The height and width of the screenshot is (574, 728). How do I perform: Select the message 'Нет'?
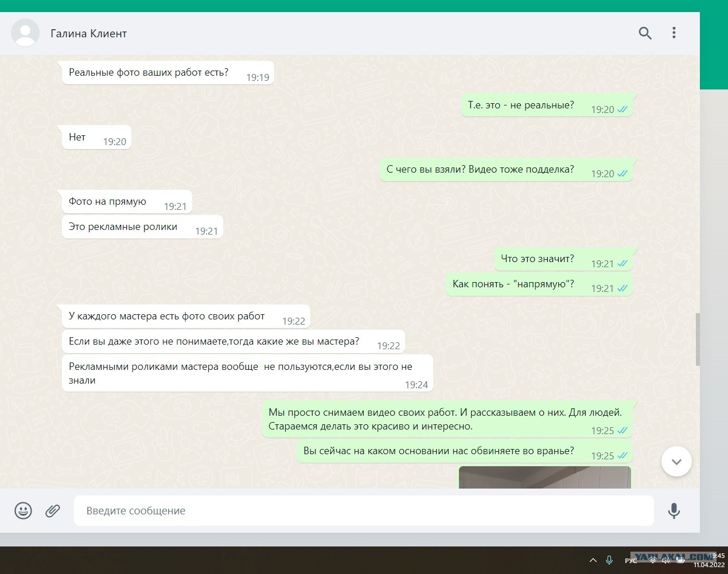(96, 138)
